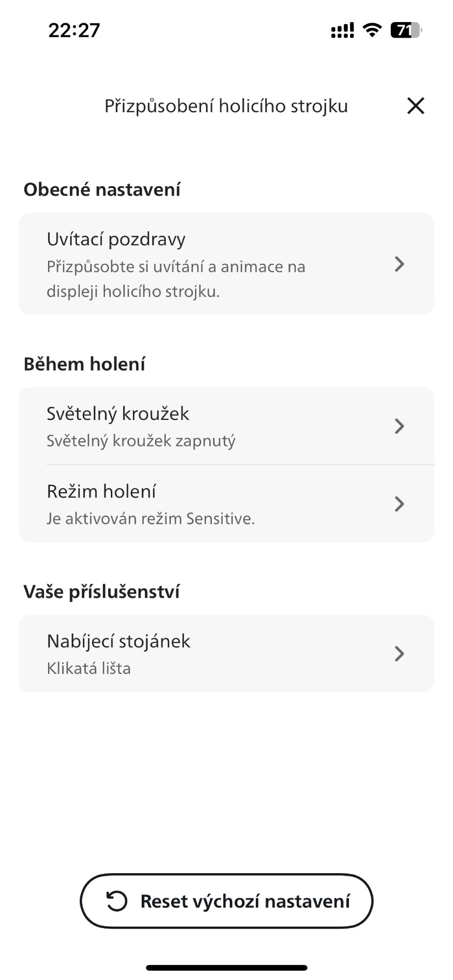Tap the battery level indicator

click(405, 30)
